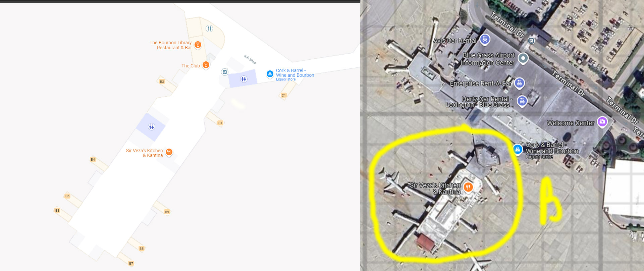Select The Club cocktail pin
Viewport: 644px width, 271px height.
pyautogui.click(x=206, y=65)
